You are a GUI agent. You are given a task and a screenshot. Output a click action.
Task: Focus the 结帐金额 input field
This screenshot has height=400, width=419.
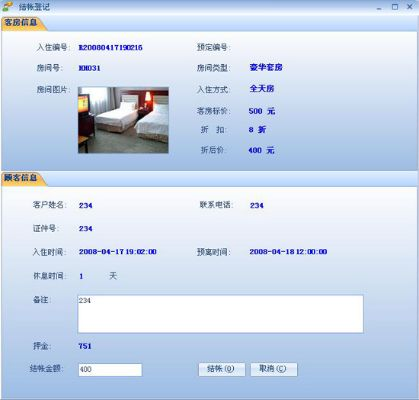point(110,370)
